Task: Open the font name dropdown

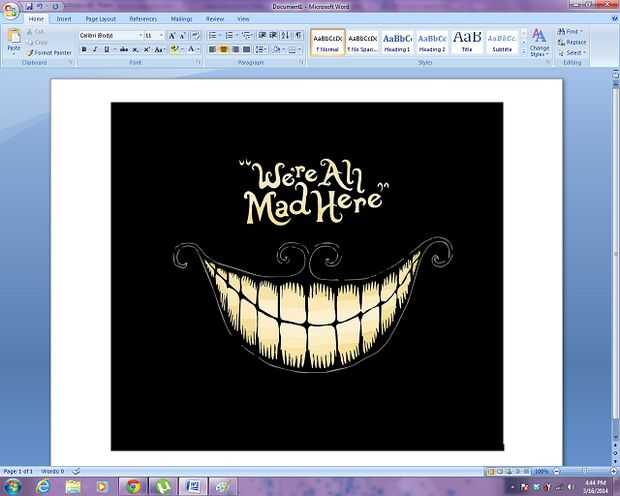Action: pos(140,36)
